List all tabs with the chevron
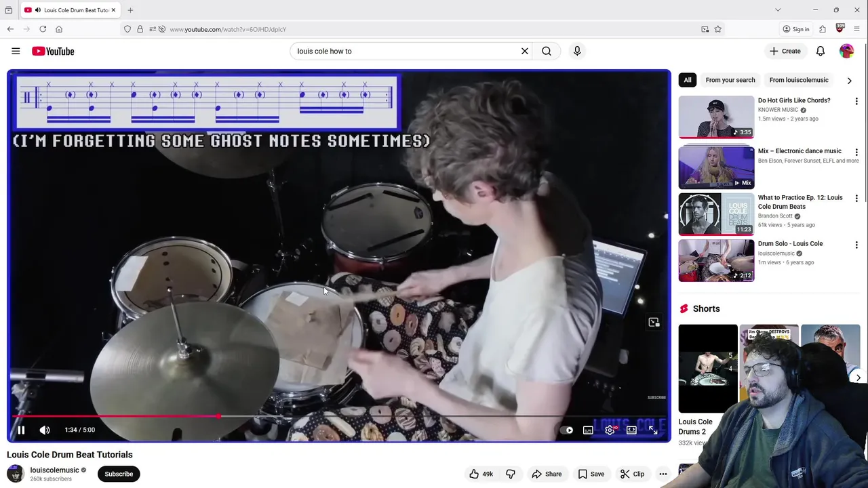868x488 pixels. coord(778,10)
